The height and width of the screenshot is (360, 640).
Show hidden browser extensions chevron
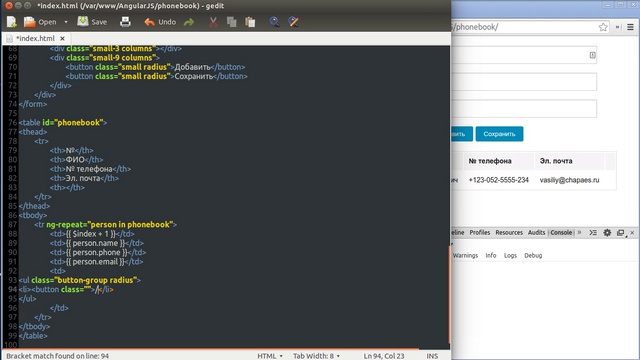pyautogui.click(x=618, y=27)
